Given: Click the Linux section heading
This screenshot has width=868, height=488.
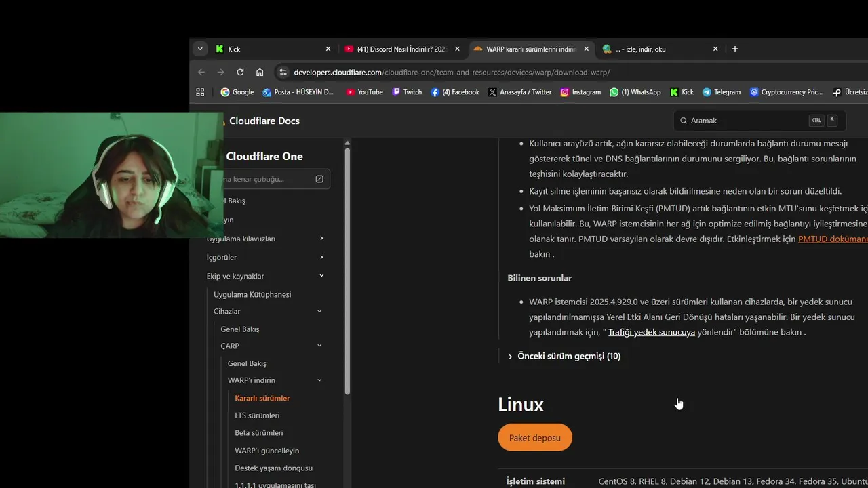Looking at the screenshot, I should pyautogui.click(x=521, y=405).
